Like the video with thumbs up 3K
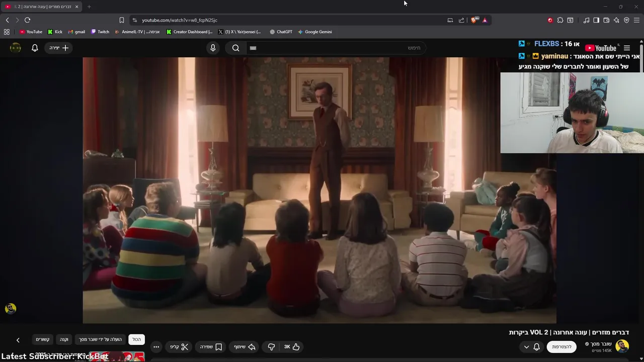The width and height of the screenshot is (644, 362). [292, 347]
